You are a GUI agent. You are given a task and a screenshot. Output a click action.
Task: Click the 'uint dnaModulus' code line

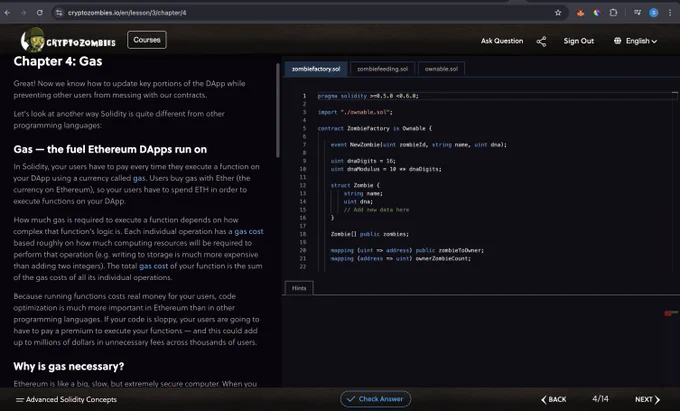[x=386, y=169]
